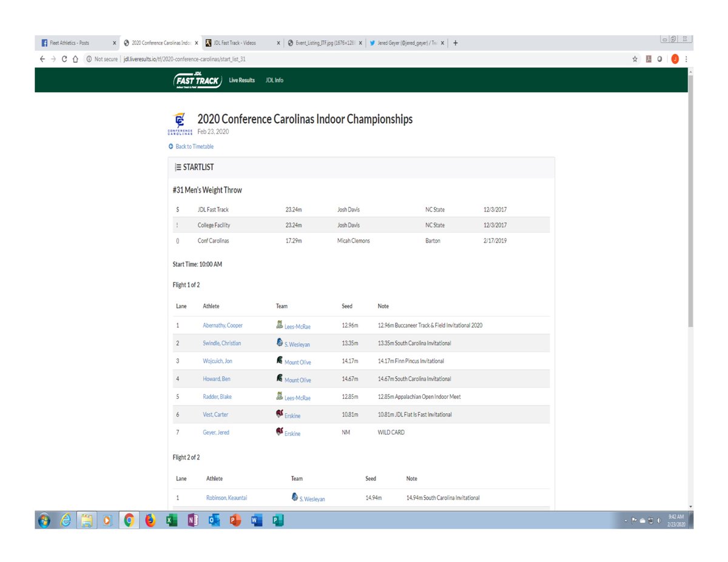Screen dimensions: 728x562
Task: Open JDL Info in the navigation bar
Action: point(274,80)
